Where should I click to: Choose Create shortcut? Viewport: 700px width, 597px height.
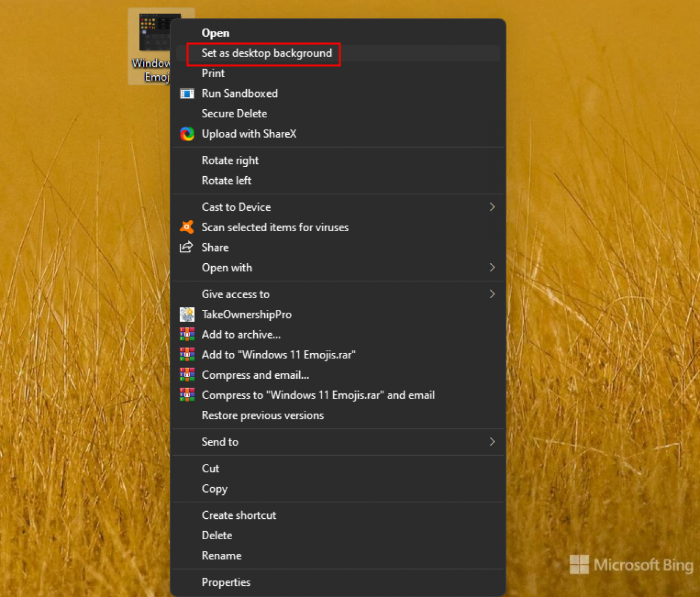pyautogui.click(x=239, y=515)
